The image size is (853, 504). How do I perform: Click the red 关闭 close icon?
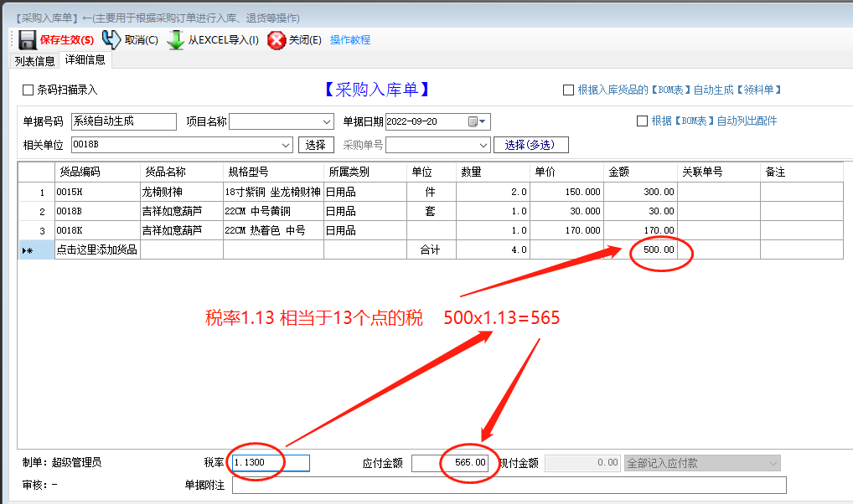(276, 39)
